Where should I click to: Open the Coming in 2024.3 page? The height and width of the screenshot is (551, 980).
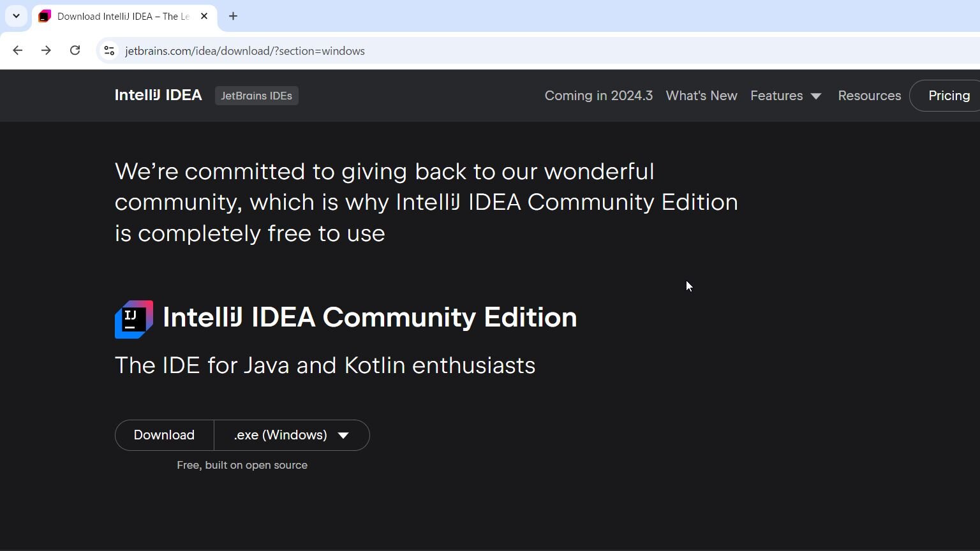point(598,96)
